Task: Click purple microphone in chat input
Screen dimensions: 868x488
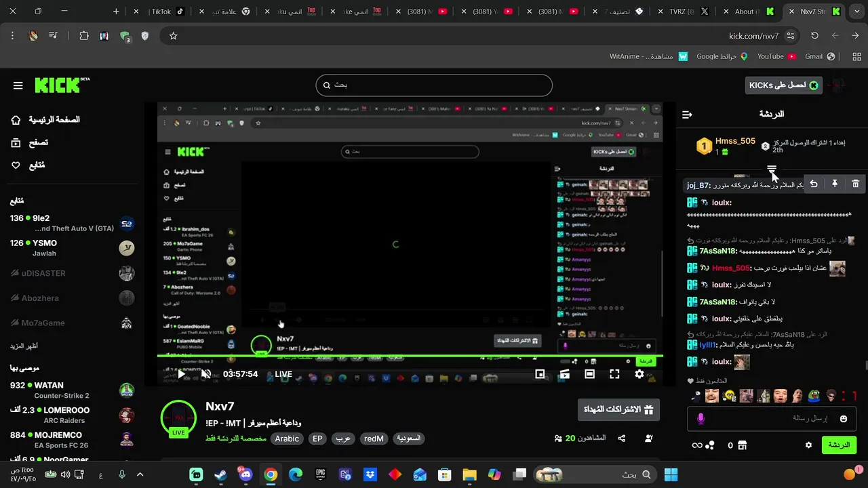Action: (701, 419)
